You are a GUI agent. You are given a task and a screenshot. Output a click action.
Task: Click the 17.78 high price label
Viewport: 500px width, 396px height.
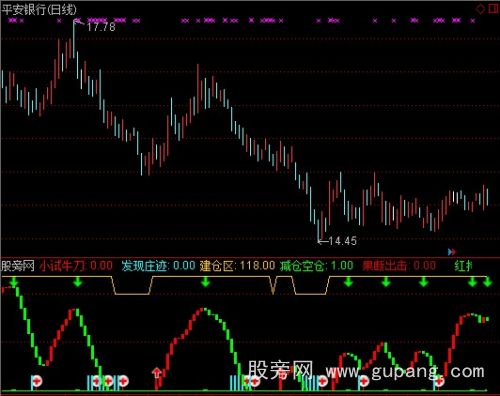[101, 27]
